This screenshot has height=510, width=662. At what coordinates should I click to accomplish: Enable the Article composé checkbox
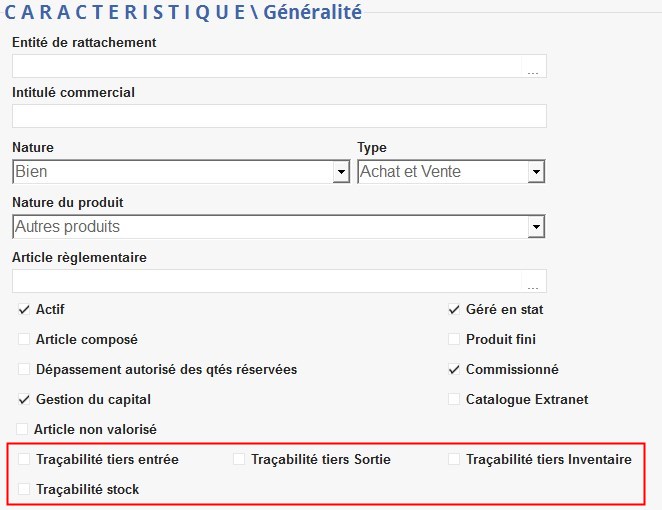pyautogui.click(x=24, y=340)
